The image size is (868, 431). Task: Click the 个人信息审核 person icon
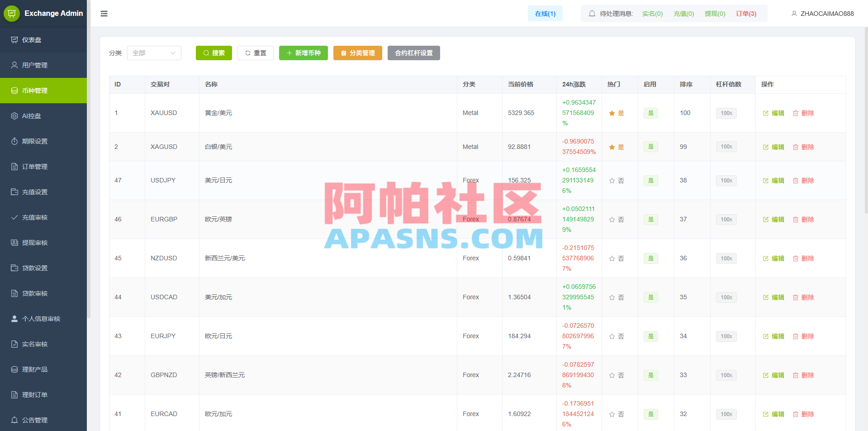tap(14, 319)
